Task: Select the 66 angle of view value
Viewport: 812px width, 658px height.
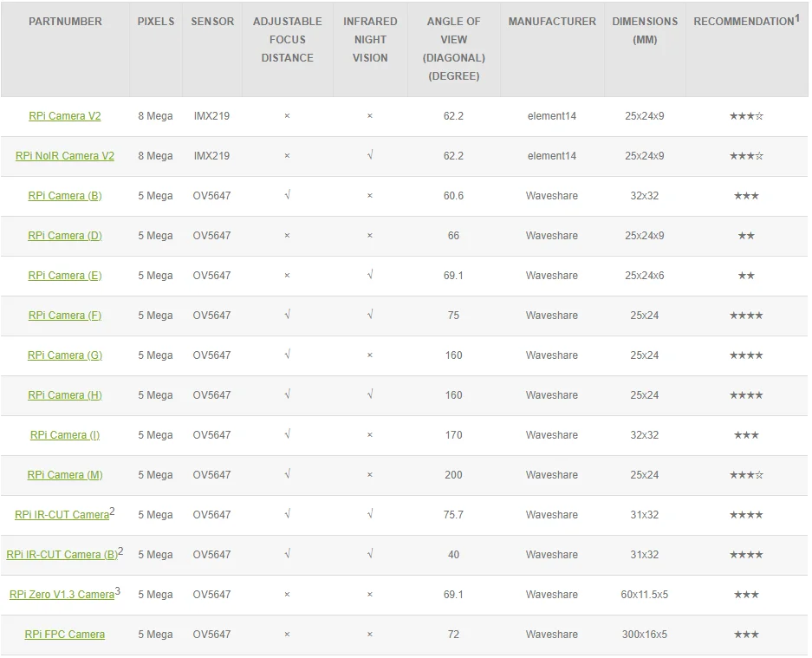Action: [453, 236]
